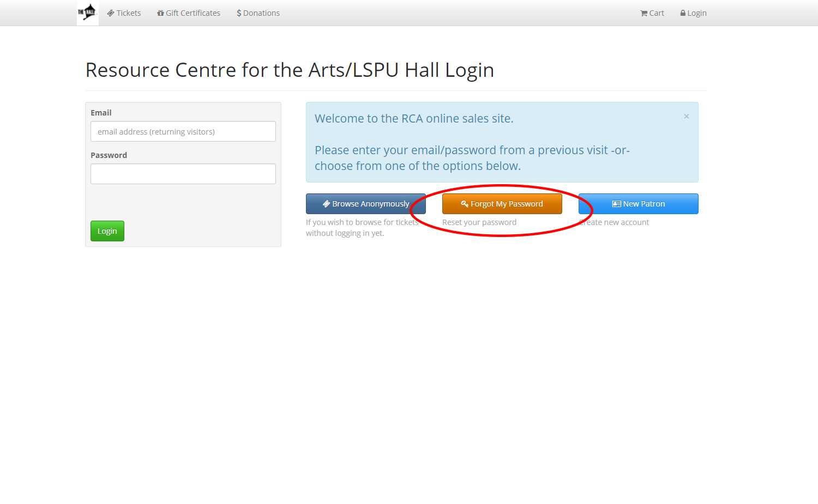The height and width of the screenshot is (504, 818).
Task: Click The Hall logo in navbar
Action: click(x=88, y=13)
